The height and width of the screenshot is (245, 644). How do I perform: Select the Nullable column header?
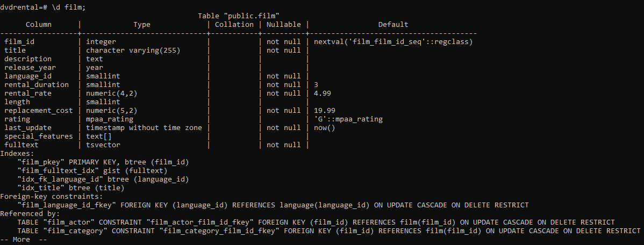[x=284, y=25]
